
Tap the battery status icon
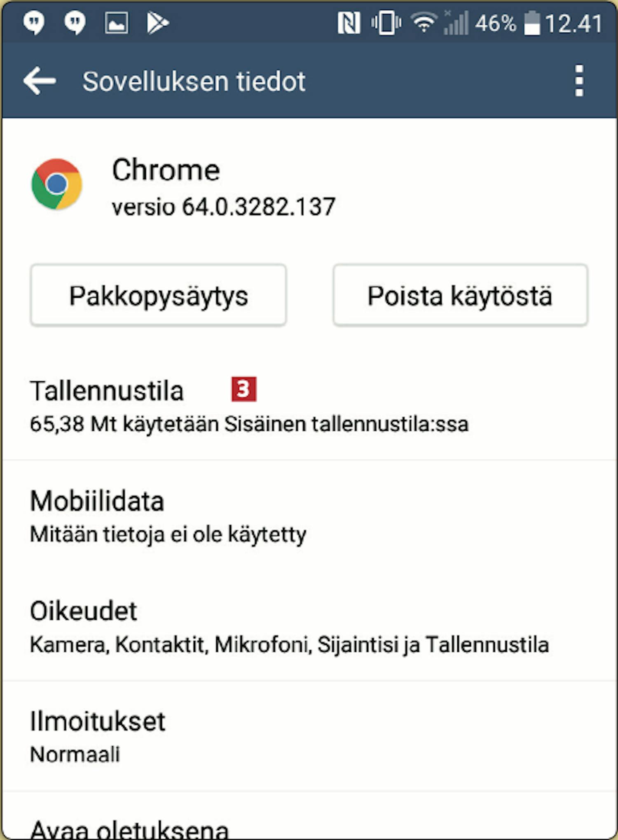(x=532, y=23)
